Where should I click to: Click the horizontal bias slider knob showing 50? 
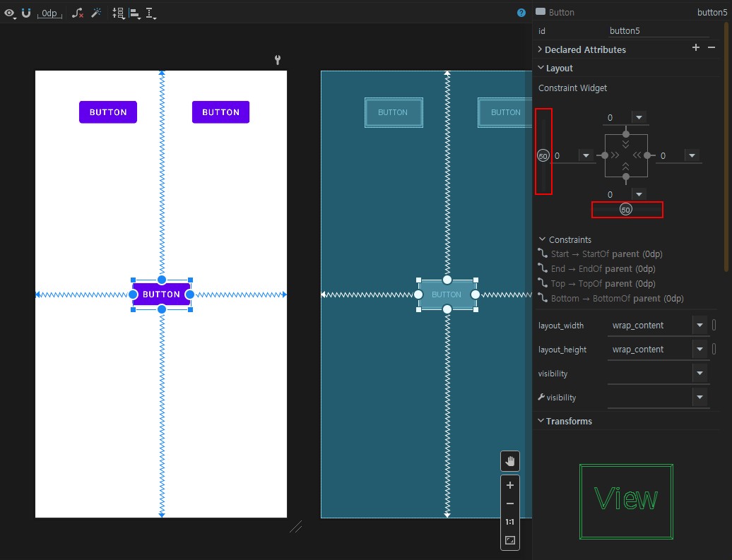625,210
